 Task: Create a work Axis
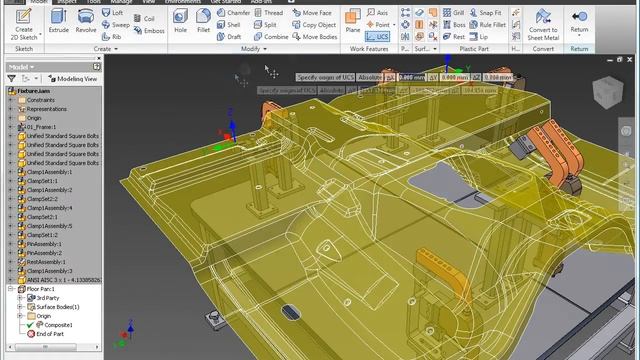[377, 13]
